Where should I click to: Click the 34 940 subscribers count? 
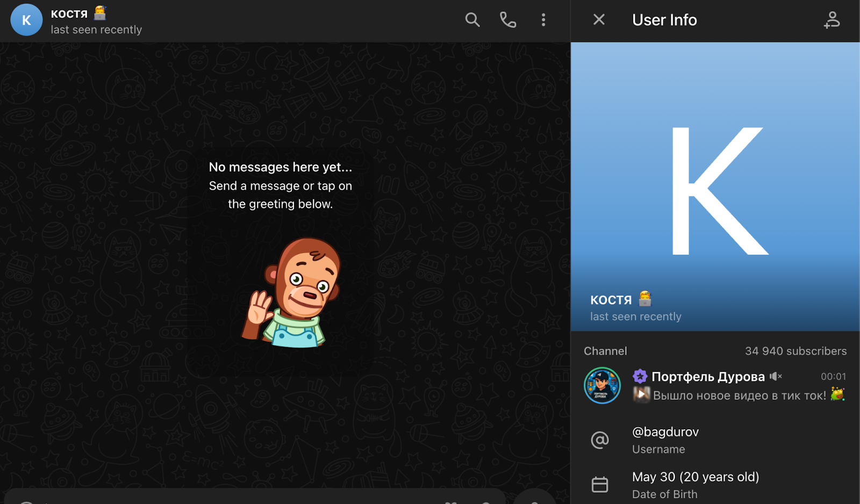tap(795, 351)
